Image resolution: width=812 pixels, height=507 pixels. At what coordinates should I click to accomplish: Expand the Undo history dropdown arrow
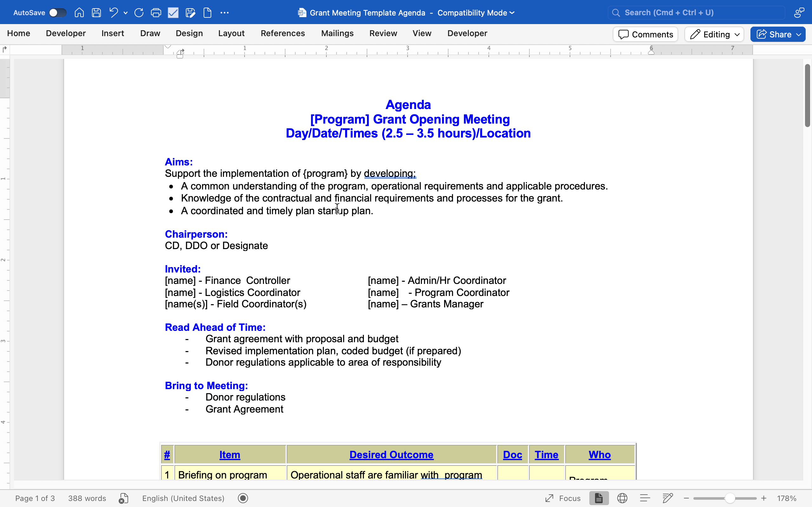126,13
